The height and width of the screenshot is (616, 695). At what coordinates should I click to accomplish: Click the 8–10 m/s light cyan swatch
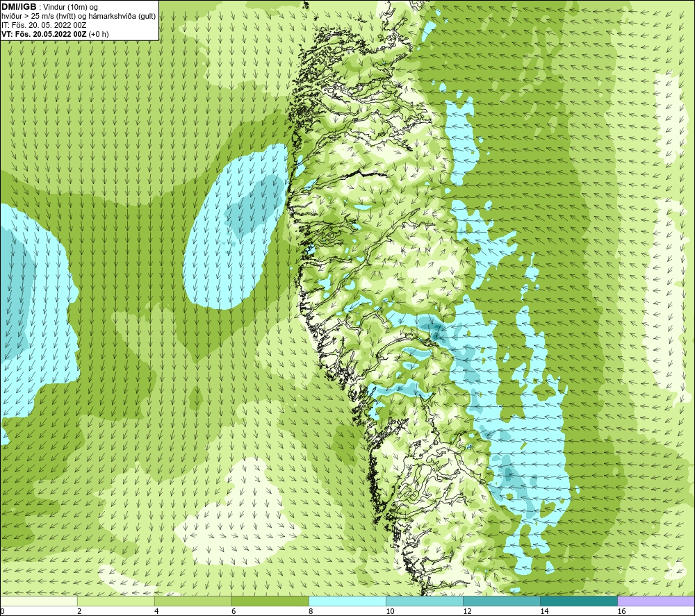coord(347,601)
